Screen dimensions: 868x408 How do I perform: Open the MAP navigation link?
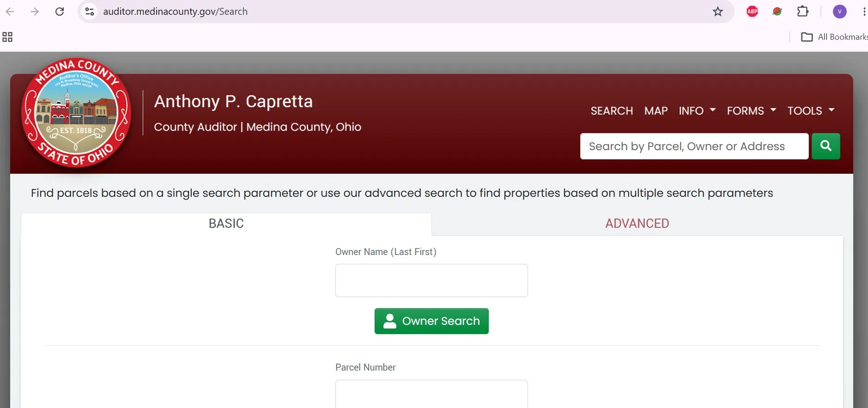point(656,111)
